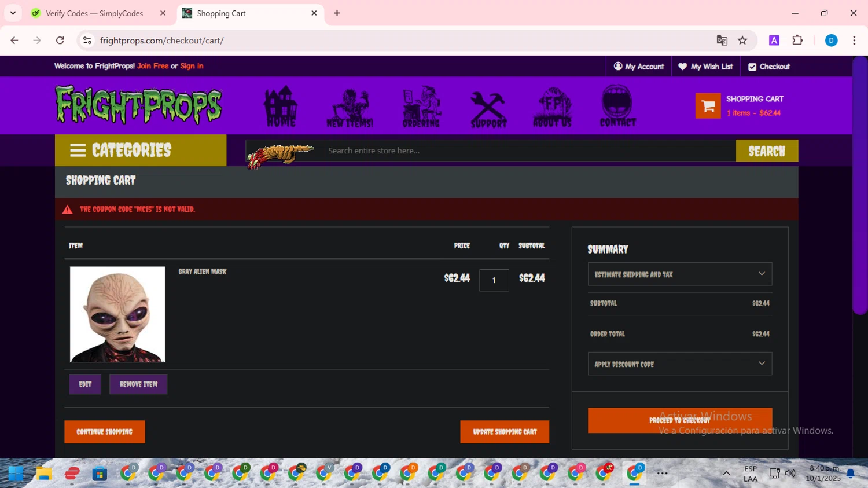Image resolution: width=868 pixels, height=488 pixels.
Task: Open the Windows Start menu
Action: 16,474
